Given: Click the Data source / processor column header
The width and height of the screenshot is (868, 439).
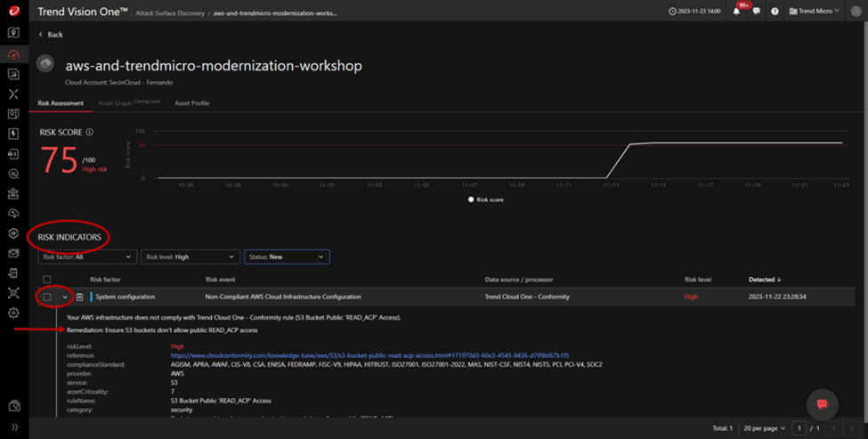Looking at the screenshot, I should pos(519,280).
